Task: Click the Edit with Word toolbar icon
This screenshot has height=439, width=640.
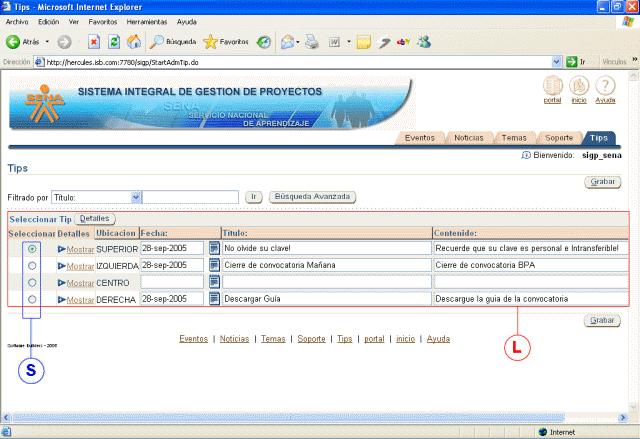Action: [334, 42]
